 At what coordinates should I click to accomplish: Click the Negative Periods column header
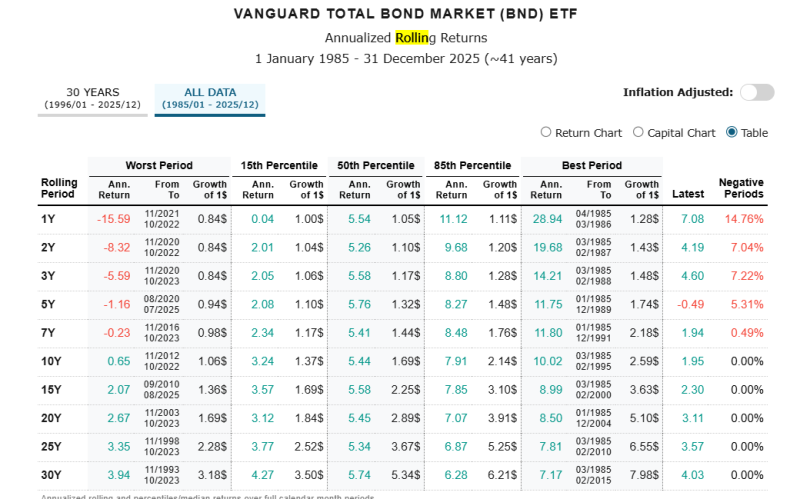pyautogui.click(x=741, y=188)
